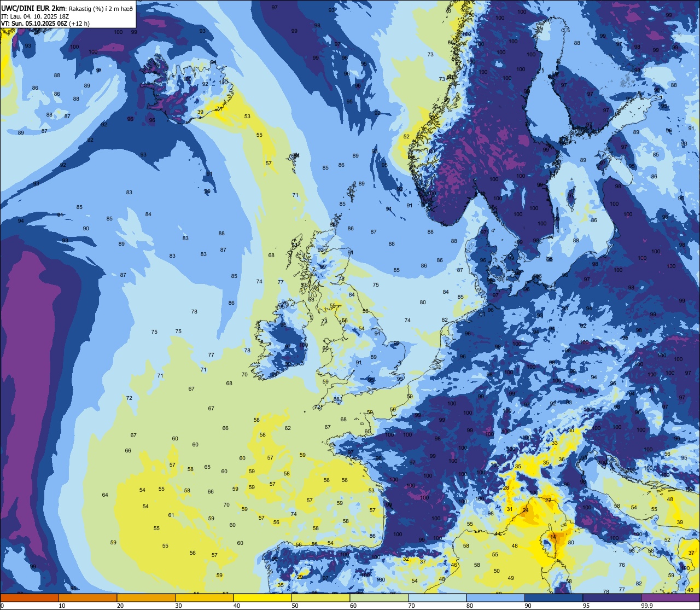Click the humidity value '32' on the map
The width and height of the screenshot is (700, 610).
coord(406,559)
